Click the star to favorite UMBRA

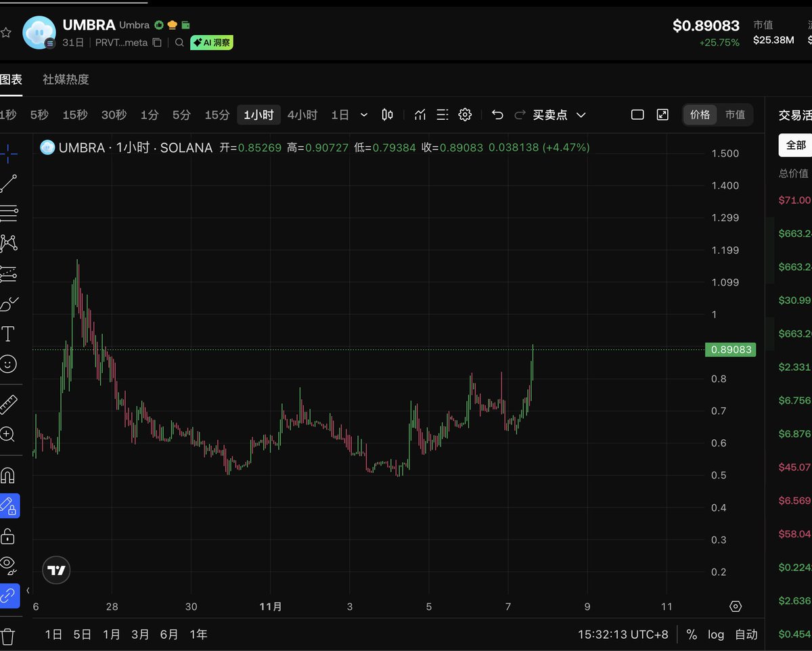(6, 32)
